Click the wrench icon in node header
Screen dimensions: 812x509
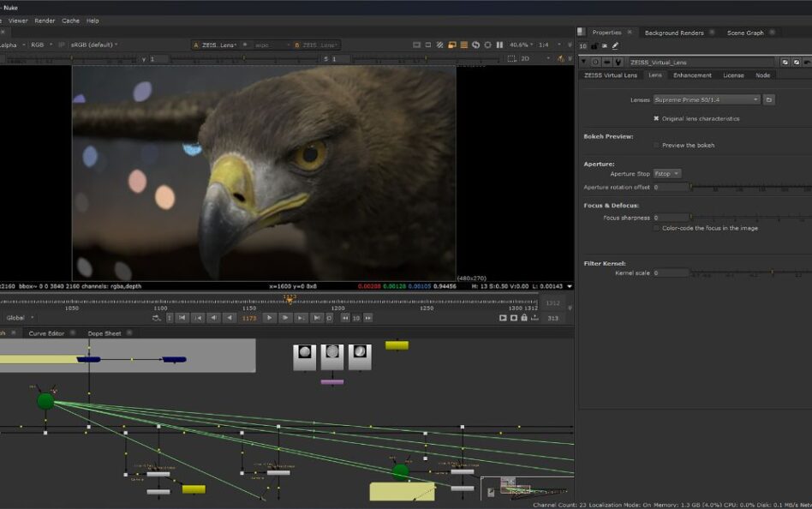[617, 62]
